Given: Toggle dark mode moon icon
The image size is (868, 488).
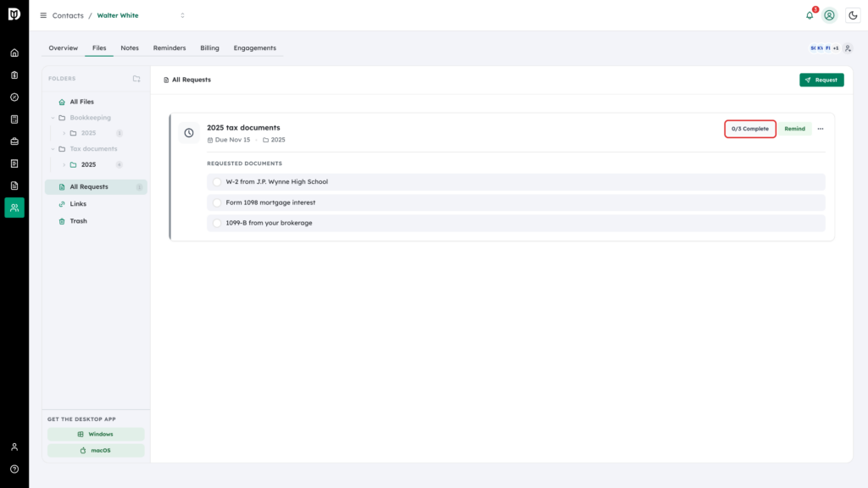Looking at the screenshot, I should (853, 15).
